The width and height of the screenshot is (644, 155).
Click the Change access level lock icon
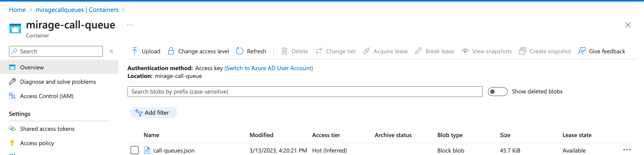(x=171, y=51)
